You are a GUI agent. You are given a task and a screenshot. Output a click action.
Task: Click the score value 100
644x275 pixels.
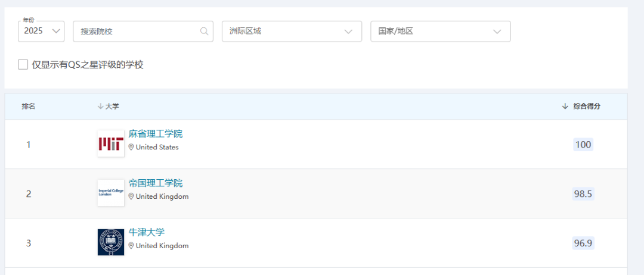583,144
